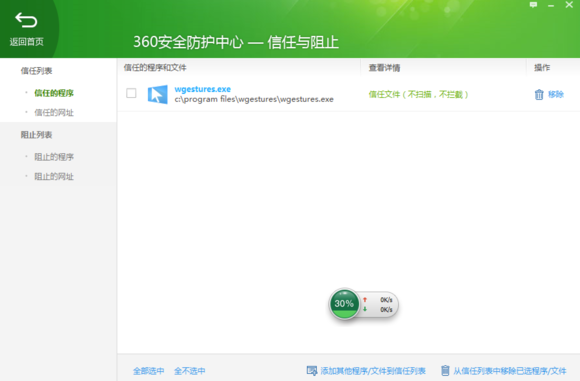Screen dimensions: 580x381
Task: Click the 查看详情 column header
Action: pos(384,68)
